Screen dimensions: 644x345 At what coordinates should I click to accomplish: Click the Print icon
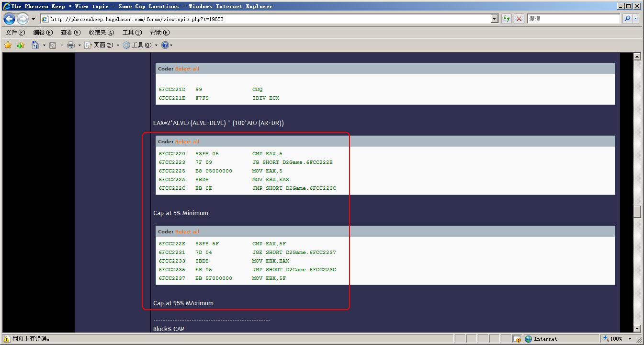pos(71,45)
